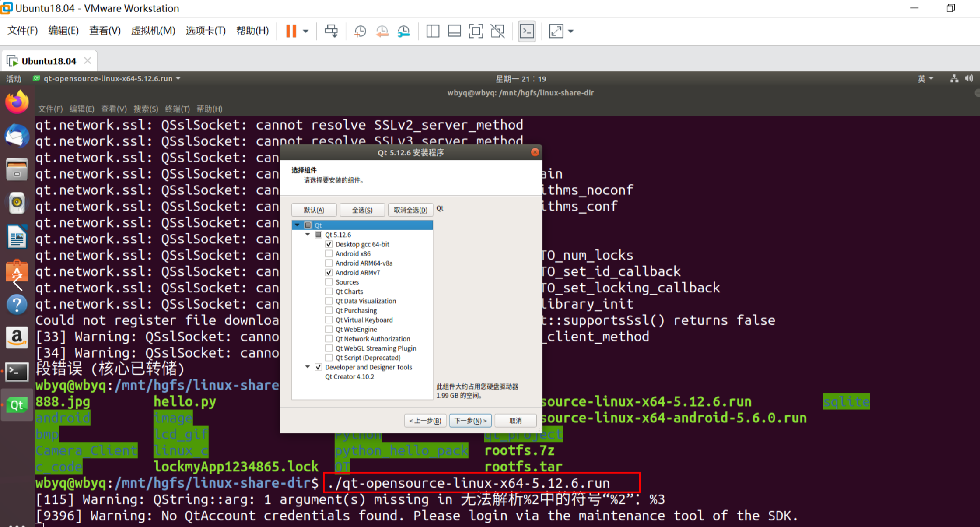This screenshot has width=980, height=527.
Task: Open the VMware console view icon
Action: (x=527, y=31)
